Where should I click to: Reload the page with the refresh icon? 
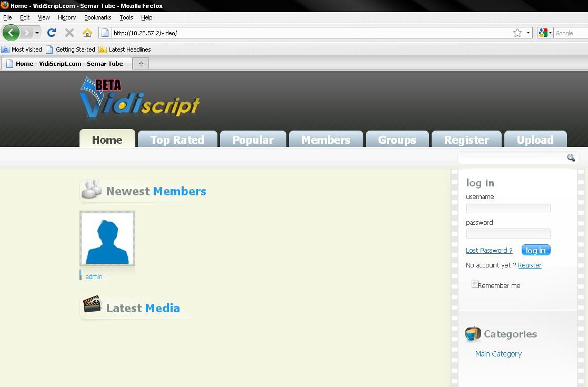click(52, 33)
